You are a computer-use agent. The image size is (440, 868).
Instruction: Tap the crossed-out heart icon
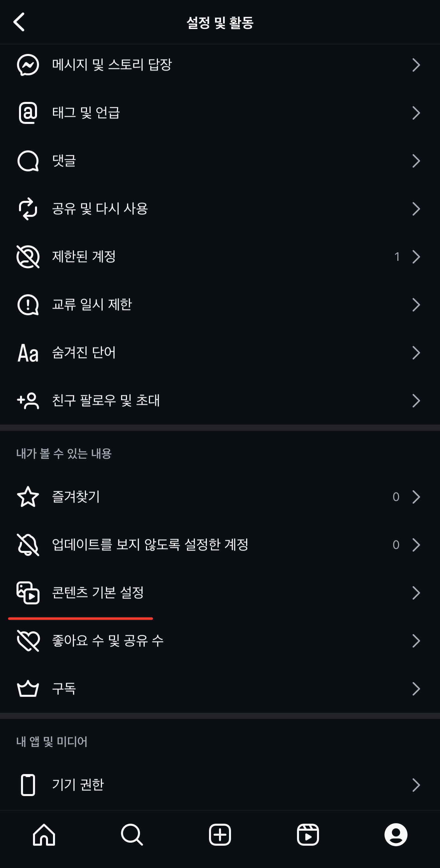point(28,641)
